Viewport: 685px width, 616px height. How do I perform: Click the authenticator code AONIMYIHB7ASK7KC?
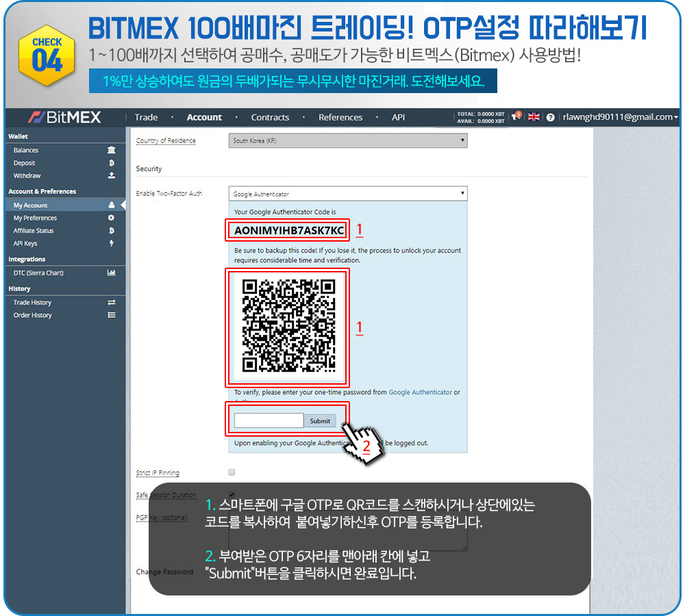coord(289,231)
